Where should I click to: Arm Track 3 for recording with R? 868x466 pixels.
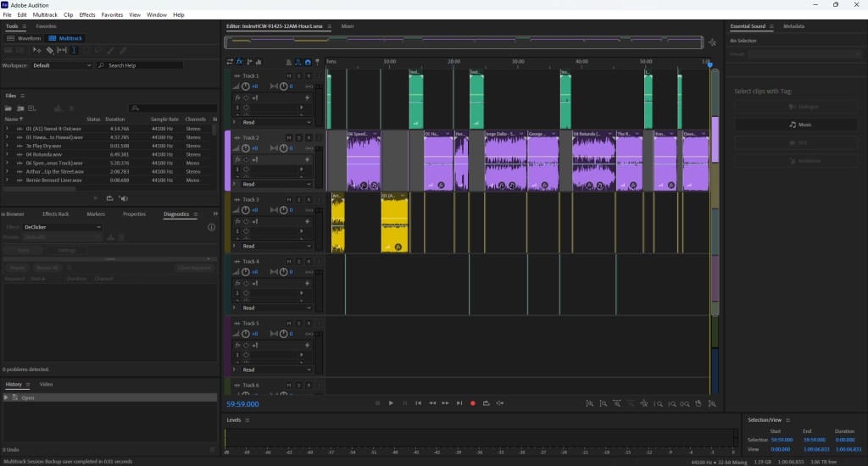[x=309, y=200]
